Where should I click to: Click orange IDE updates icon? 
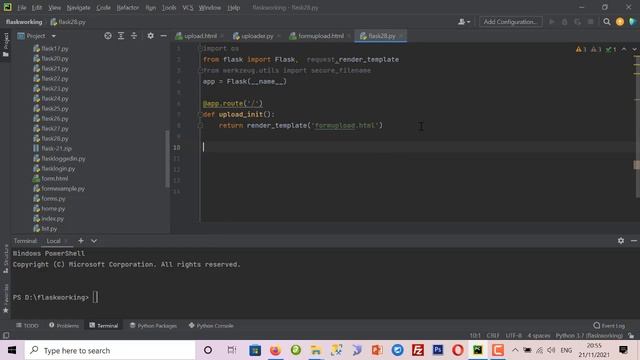point(620,22)
